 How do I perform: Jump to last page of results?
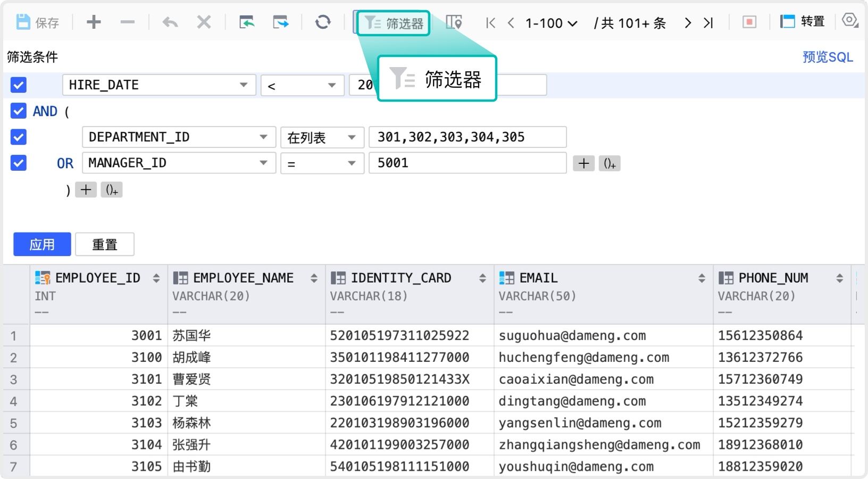(x=708, y=23)
